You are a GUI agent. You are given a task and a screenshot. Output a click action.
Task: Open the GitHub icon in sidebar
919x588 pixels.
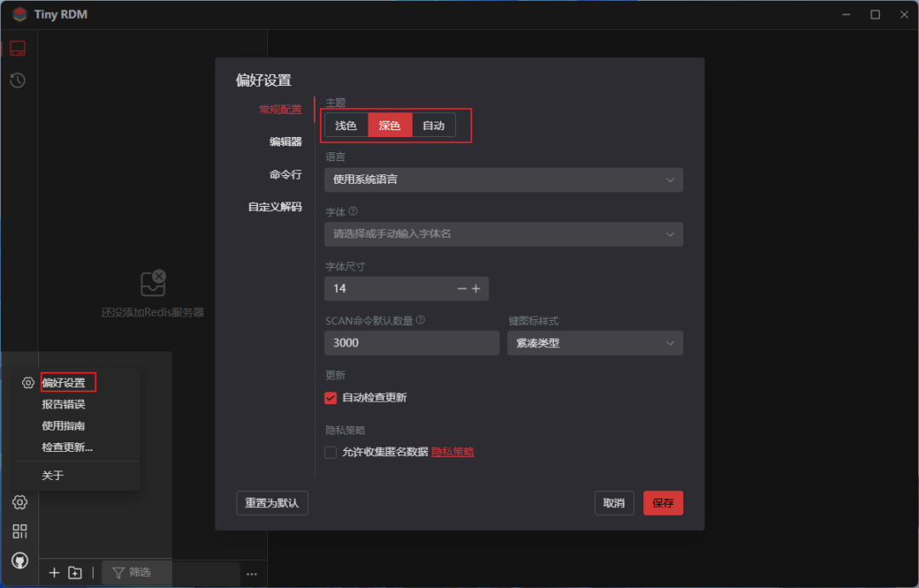(x=20, y=560)
